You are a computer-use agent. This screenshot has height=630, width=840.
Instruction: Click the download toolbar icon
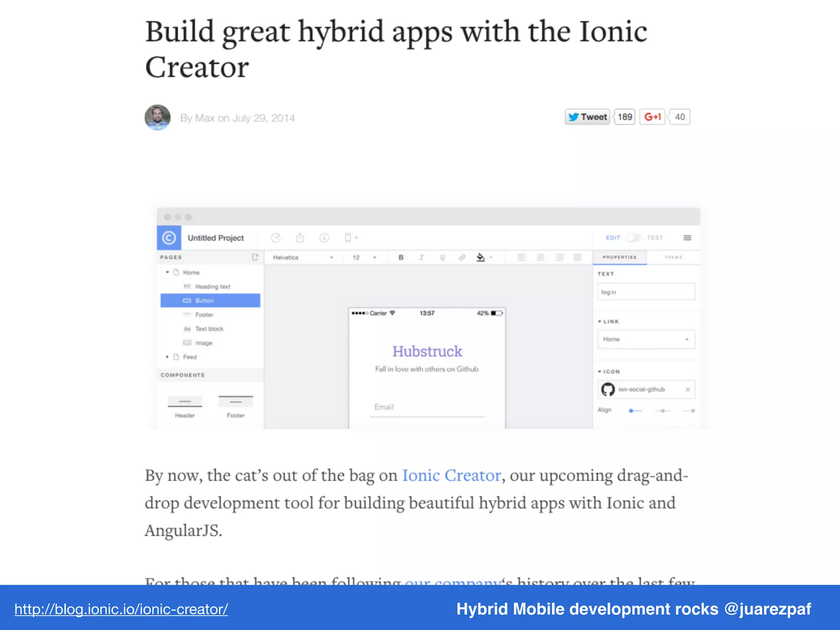324,238
